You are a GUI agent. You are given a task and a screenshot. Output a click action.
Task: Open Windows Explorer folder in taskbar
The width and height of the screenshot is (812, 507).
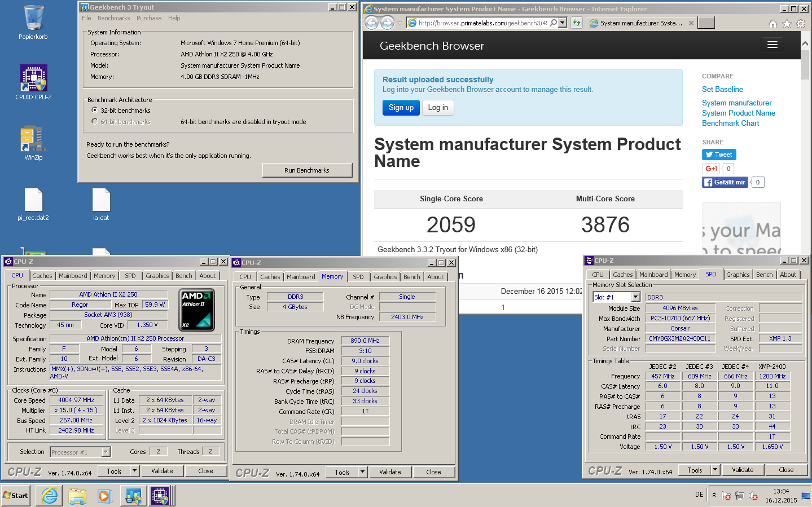[77, 496]
